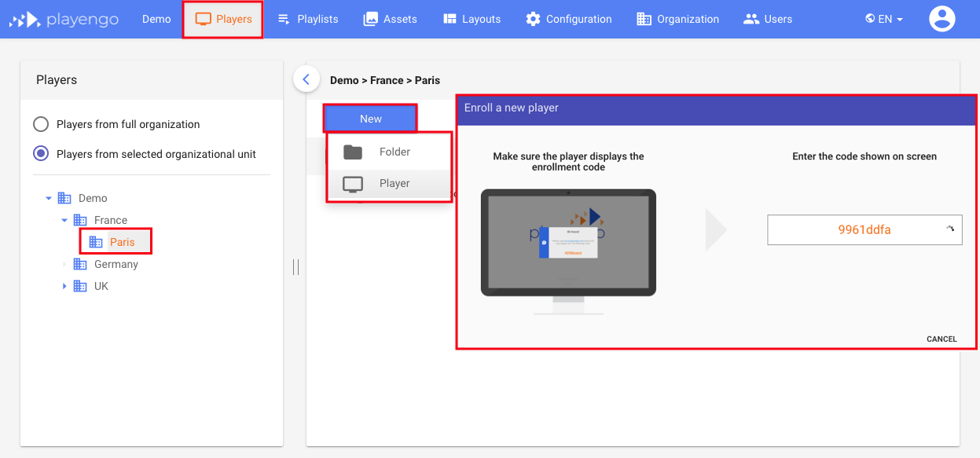980x458 pixels.
Task: Click the Configuration gear icon
Action: (534, 19)
